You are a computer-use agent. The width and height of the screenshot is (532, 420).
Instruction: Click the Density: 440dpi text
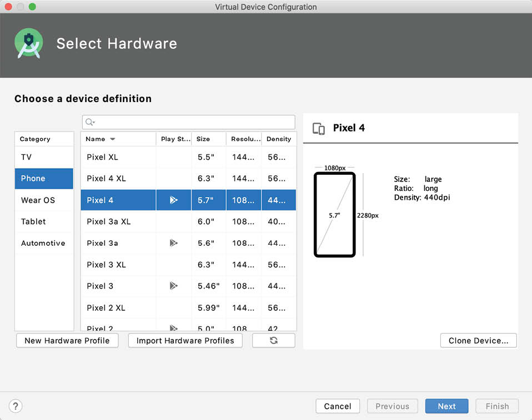421,198
